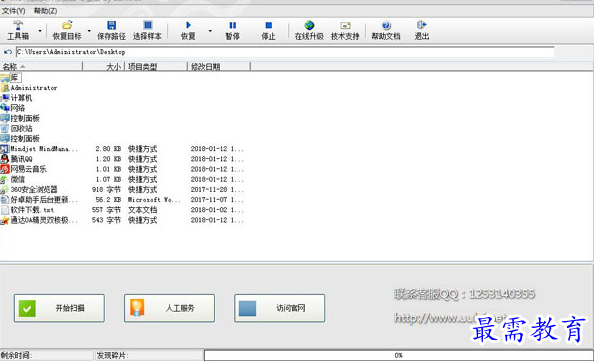Click the 2017-11-28 date cell
The width and height of the screenshot is (594, 361).
tap(217, 190)
